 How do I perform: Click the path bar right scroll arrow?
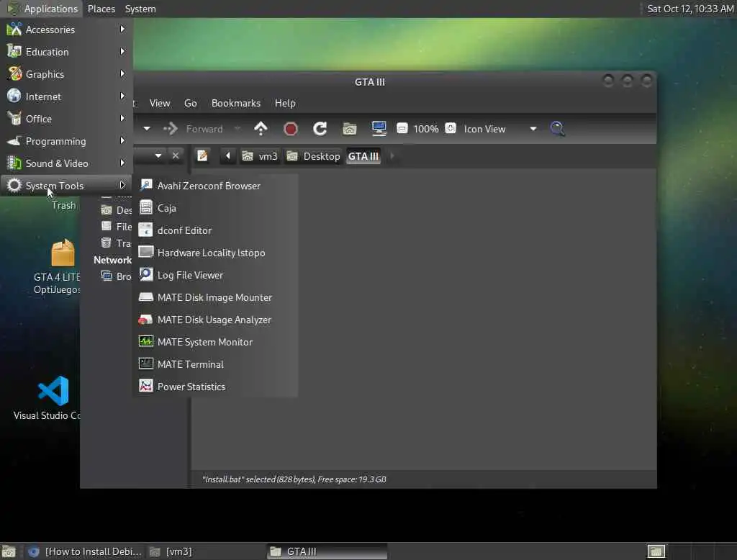coord(392,155)
